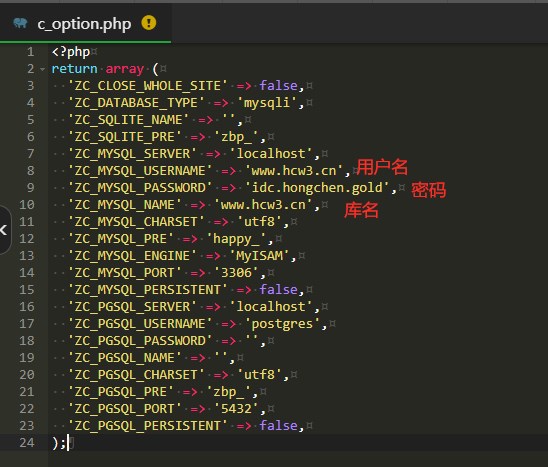
Task: Click the ZC_PGSQL_PORT '5432' value
Action: [236, 409]
